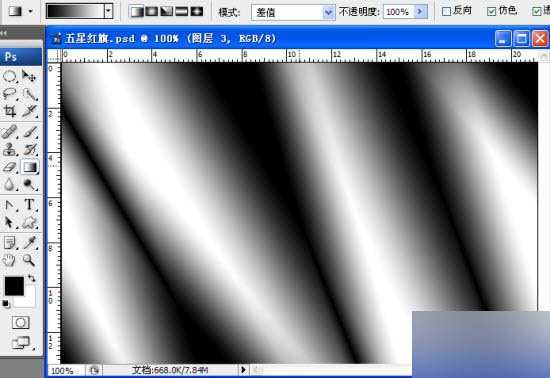The image size is (550, 378).
Task: Expand the gradient picker dropdown arrow
Action: [108, 11]
